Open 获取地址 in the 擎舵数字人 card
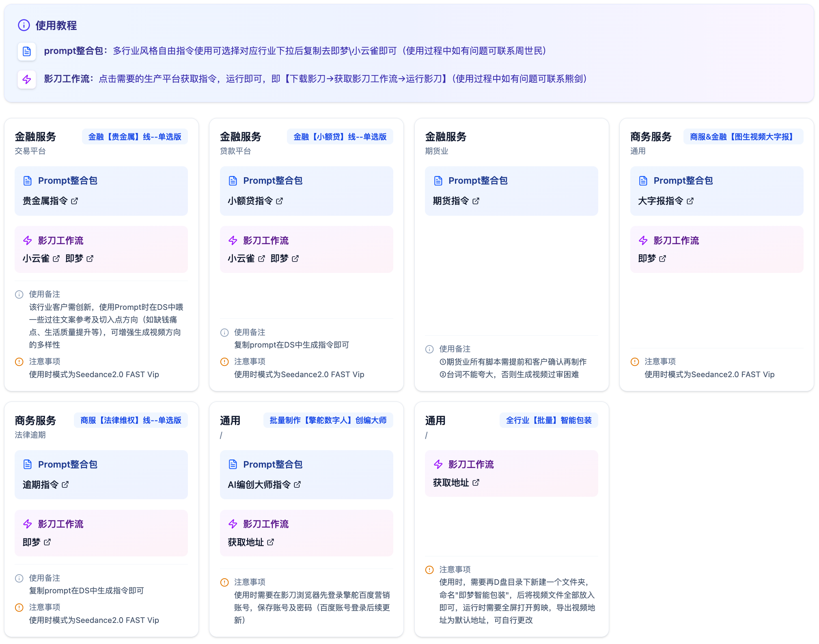This screenshot has height=644, width=819. tap(251, 542)
